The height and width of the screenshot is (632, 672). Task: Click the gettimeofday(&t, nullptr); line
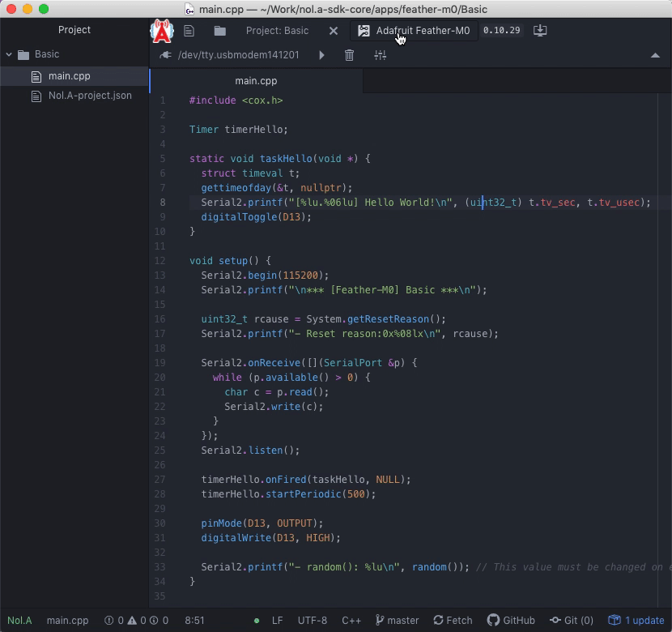(276, 188)
